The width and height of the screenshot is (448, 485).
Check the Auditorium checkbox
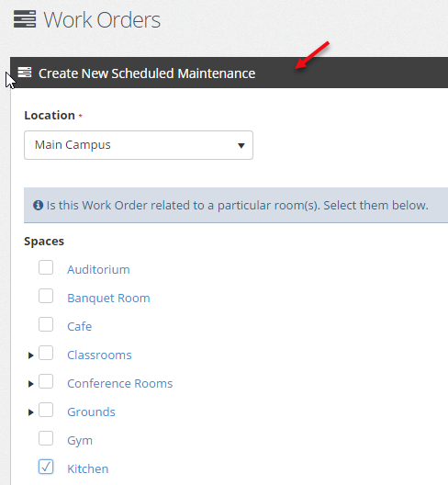46,267
